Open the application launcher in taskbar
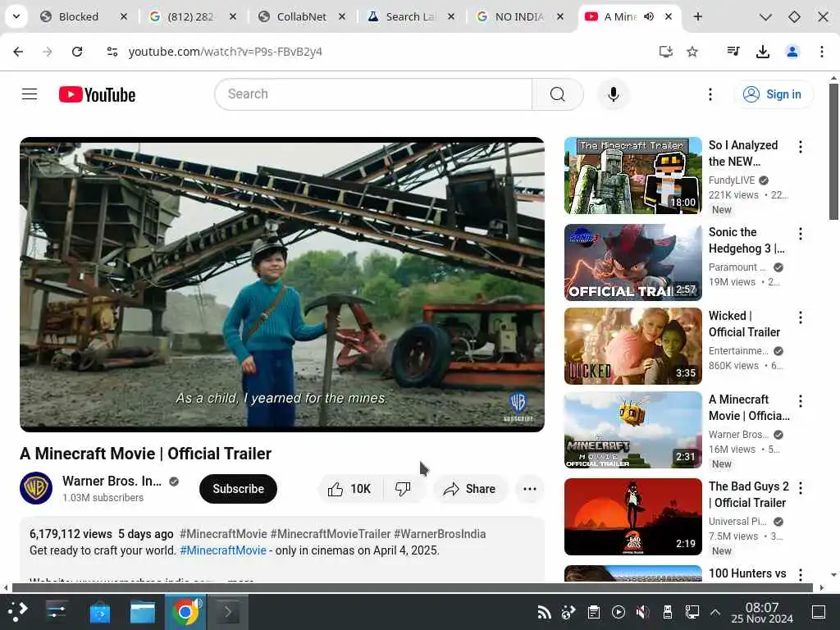Viewport: 840px width, 630px height. point(18,612)
